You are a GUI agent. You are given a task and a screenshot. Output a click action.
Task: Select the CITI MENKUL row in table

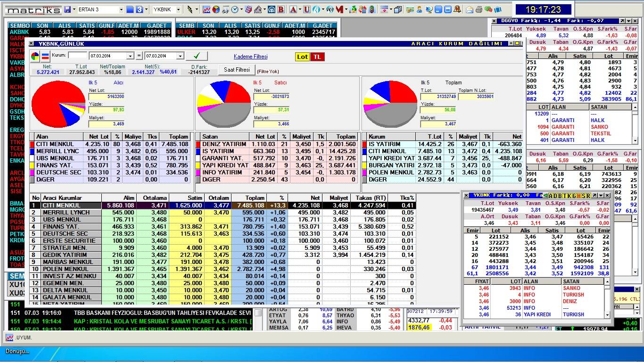click(61, 206)
